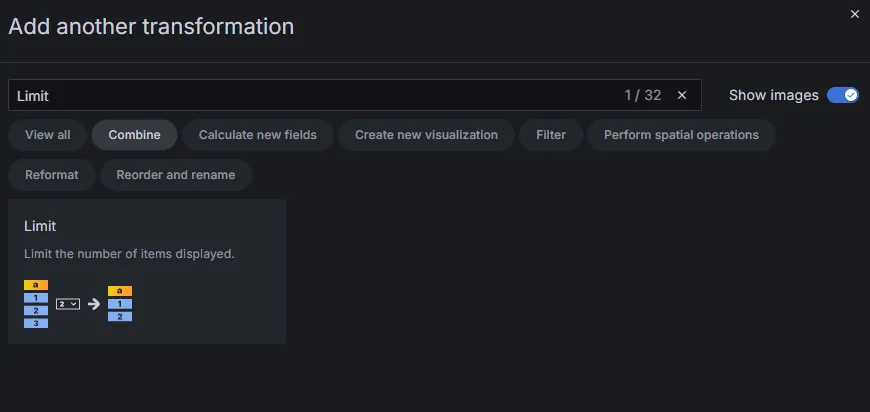Click the result table icon after arrow
This screenshot has height=412, width=870.
[x=120, y=303]
